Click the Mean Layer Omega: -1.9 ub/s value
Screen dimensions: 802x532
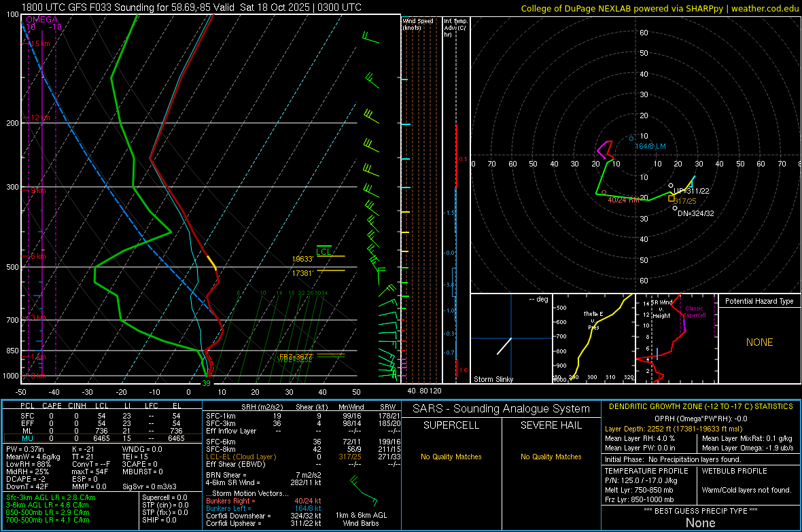tap(748, 448)
